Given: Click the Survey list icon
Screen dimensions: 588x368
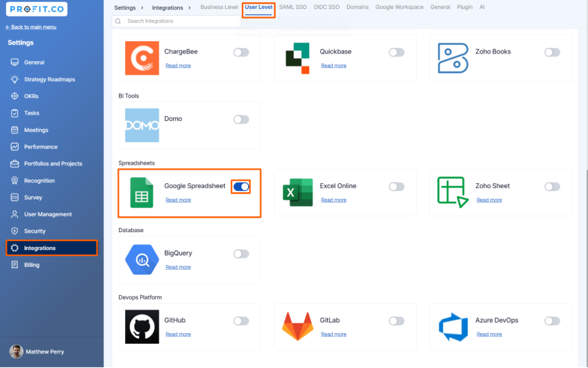Looking at the screenshot, I should (14, 198).
